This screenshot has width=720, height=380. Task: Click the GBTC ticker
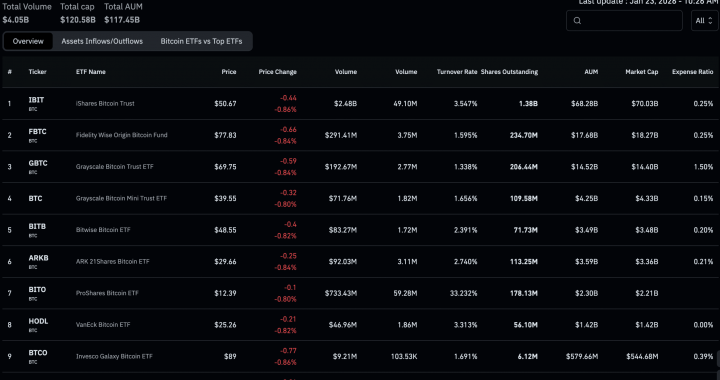pyautogui.click(x=38, y=163)
